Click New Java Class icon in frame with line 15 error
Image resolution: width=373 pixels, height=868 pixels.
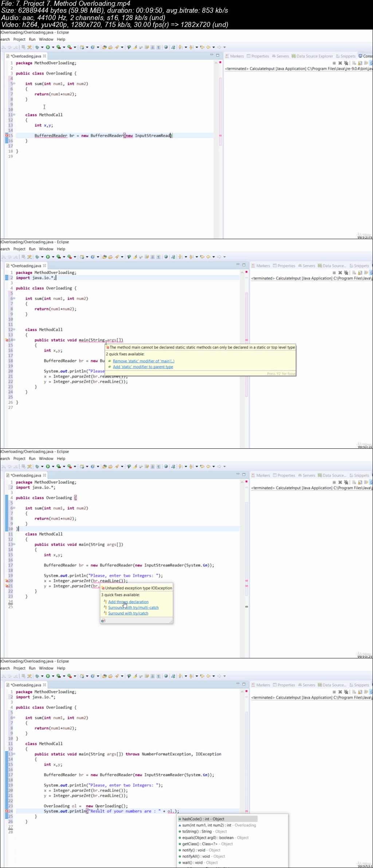pos(93,47)
